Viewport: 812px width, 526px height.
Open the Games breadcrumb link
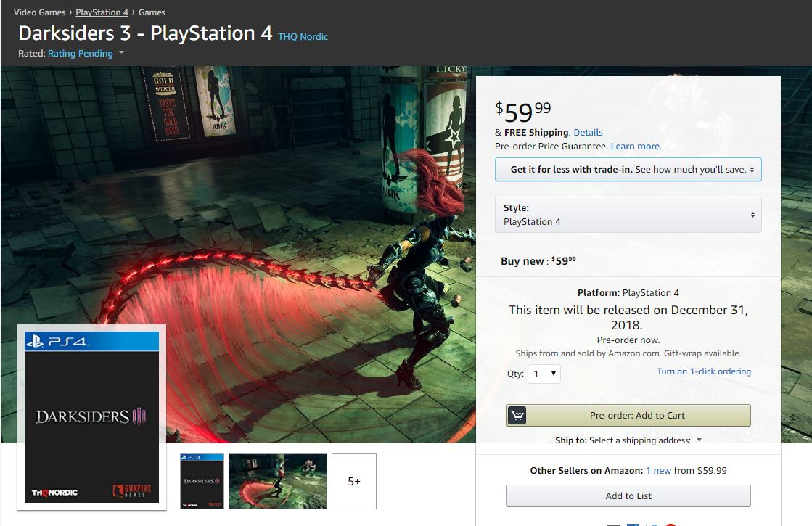[152, 12]
